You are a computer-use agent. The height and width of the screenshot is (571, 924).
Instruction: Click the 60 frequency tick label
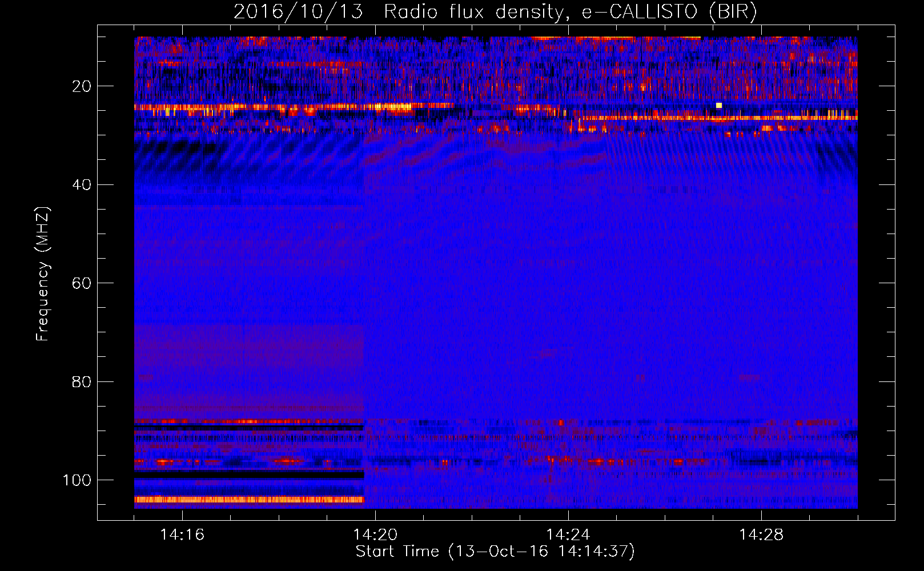pos(82,283)
